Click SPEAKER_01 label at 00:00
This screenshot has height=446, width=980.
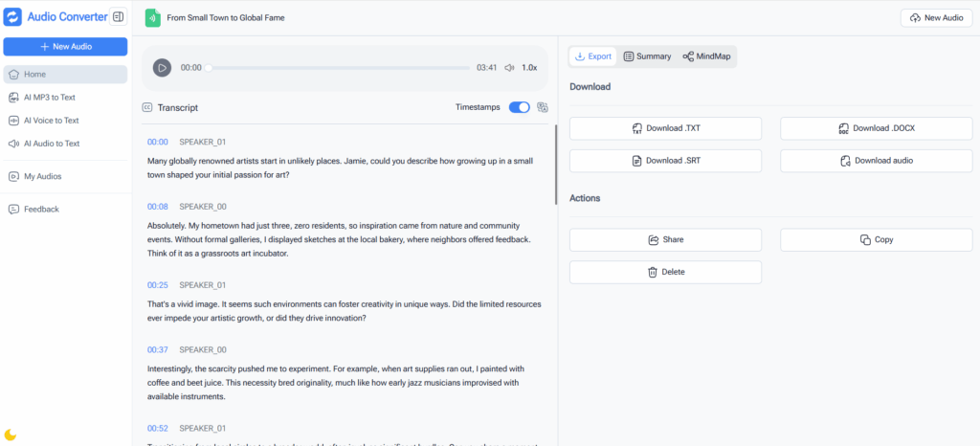(x=203, y=142)
